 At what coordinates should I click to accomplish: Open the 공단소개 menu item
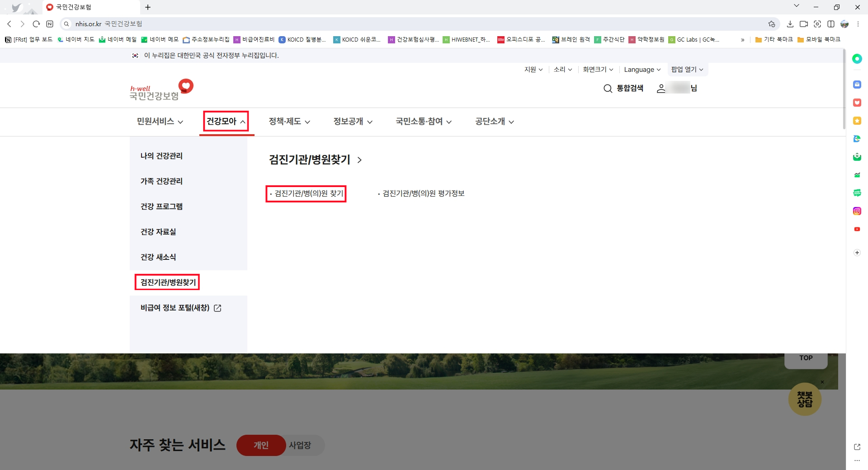[x=490, y=122]
